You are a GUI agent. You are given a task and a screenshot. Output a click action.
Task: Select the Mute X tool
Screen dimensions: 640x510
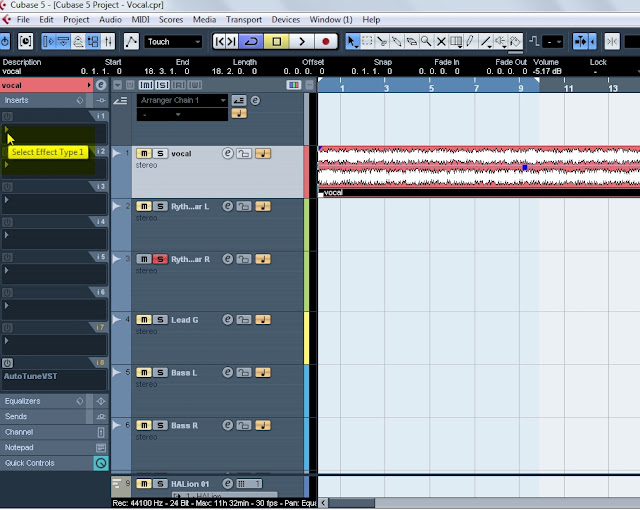pyautogui.click(x=441, y=41)
